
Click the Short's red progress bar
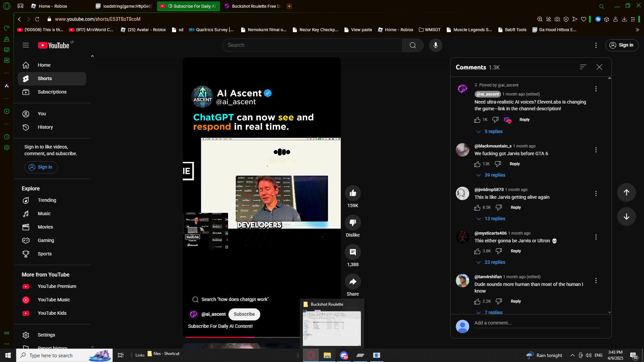coord(220,337)
